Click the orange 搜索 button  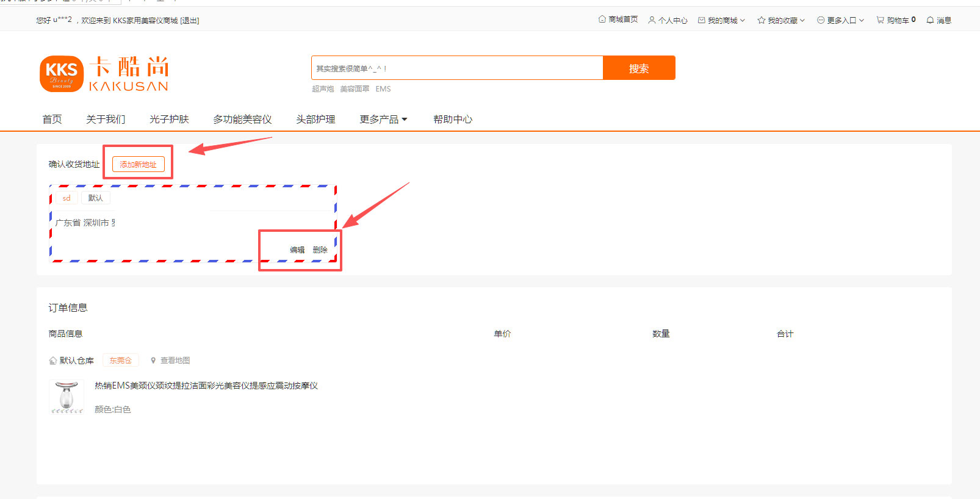click(639, 68)
